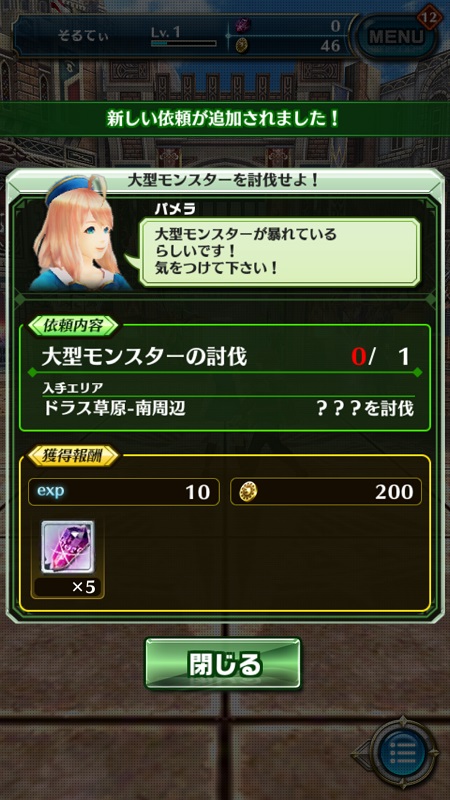450x800 pixels.
Task: Tap the 大型モンスターの討伐 quest objective row
Action: click(226, 357)
